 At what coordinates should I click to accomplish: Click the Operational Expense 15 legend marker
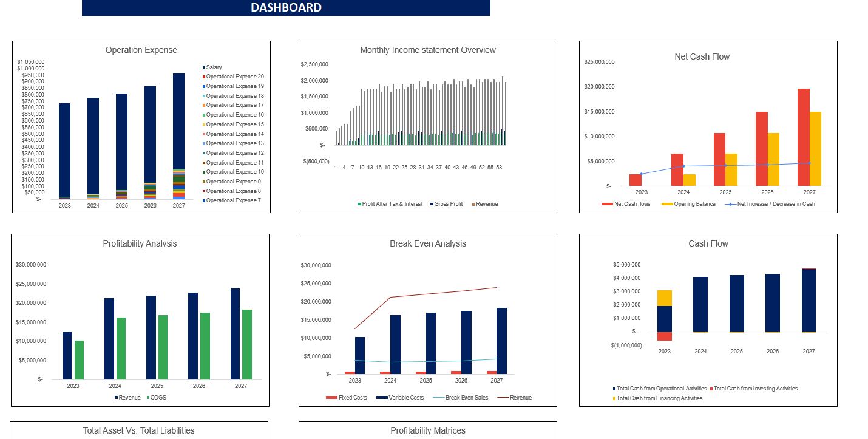click(x=203, y=124)
